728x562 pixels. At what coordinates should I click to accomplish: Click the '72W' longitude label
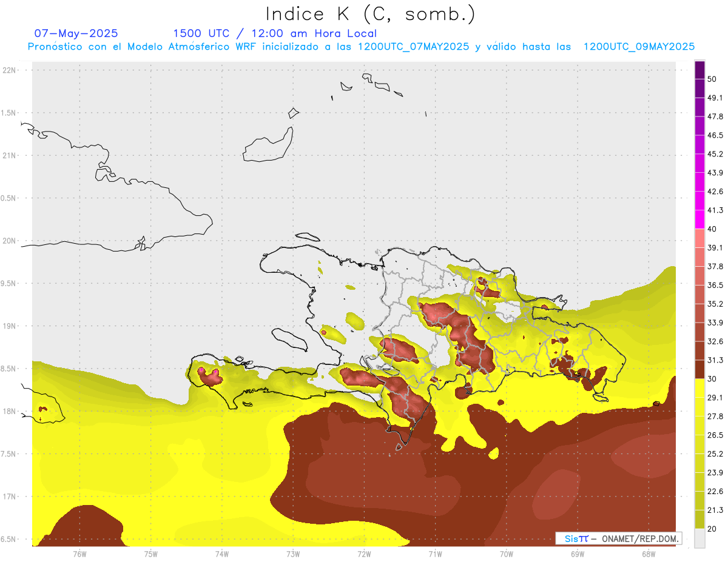[x=364, y=554]
